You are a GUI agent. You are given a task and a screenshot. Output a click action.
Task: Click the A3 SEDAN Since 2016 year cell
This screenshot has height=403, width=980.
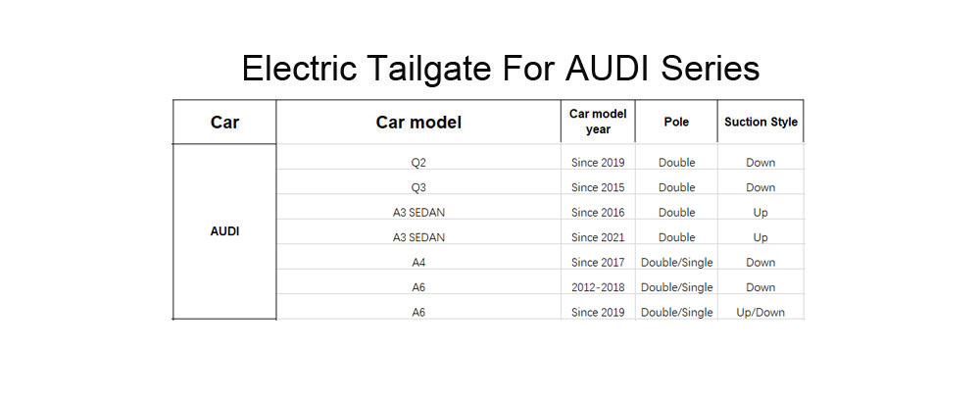pyautogui.click(x=598, y=212)
